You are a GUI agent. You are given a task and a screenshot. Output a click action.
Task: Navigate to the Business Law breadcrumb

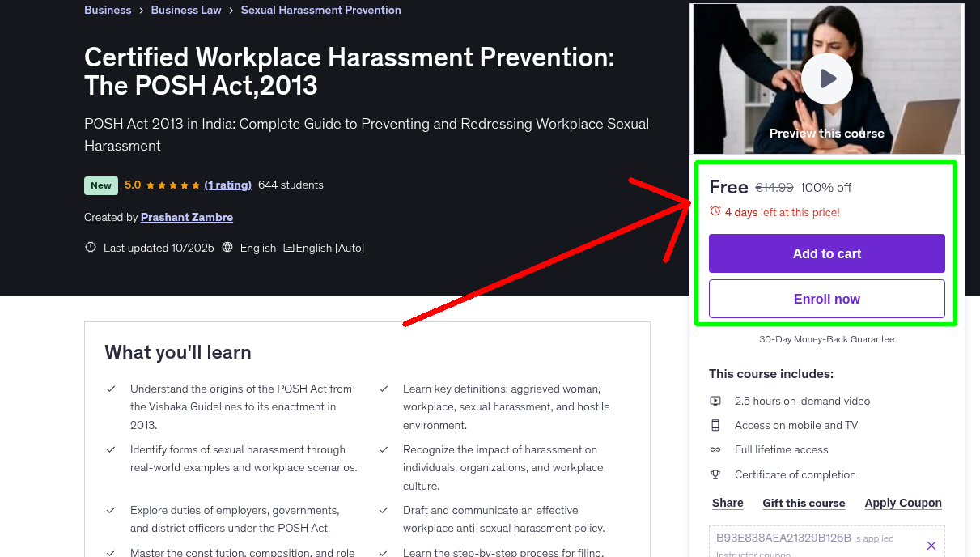[x=185, y=10]
